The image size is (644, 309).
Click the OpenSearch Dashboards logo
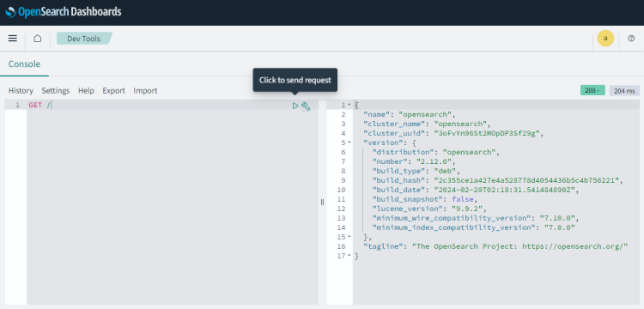tap(64, 11)
